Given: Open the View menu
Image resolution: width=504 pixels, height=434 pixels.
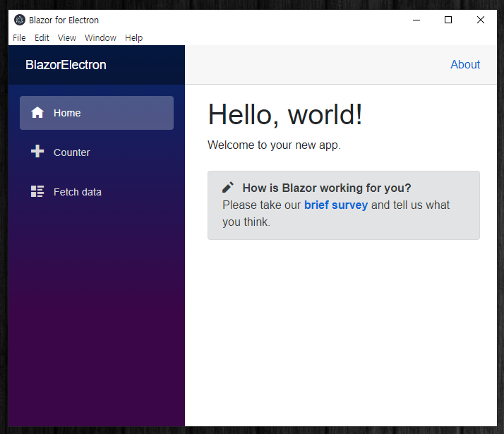Looking at the screenshot, I should coord(67,38).
